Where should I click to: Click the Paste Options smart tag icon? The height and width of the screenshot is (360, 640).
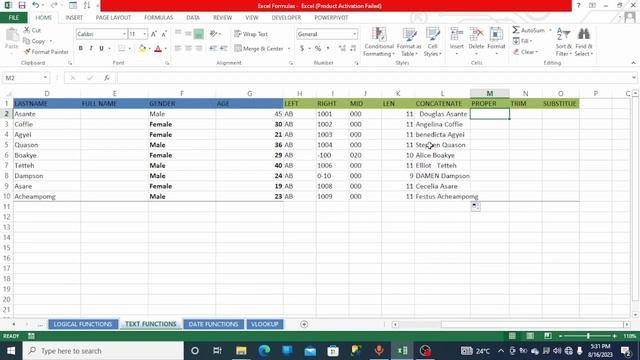coord(476,207)
